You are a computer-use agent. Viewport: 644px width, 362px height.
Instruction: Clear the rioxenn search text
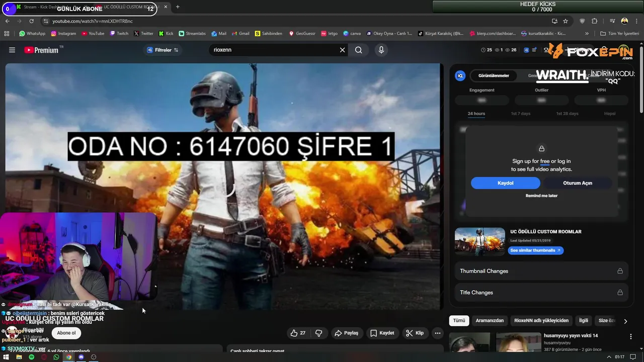click(342, 50)
